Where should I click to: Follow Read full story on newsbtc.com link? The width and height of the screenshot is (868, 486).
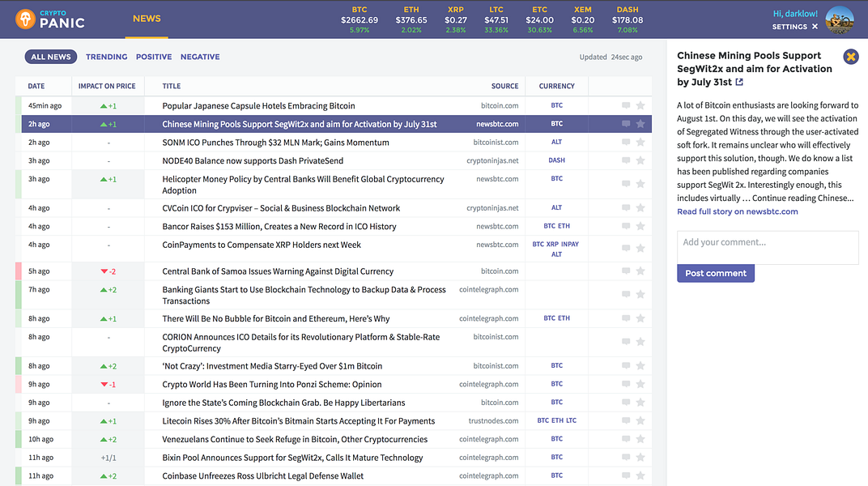tap(738, 211)
